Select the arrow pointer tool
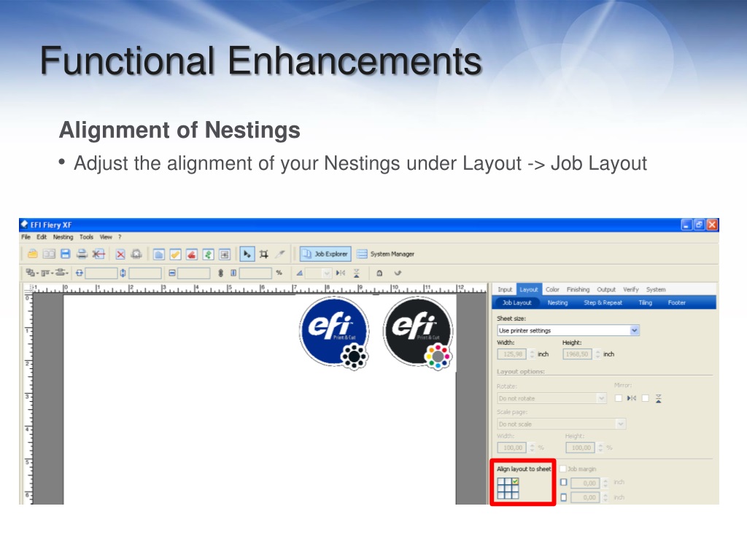Screen dimensions: 747x560 tap(247, 254)
